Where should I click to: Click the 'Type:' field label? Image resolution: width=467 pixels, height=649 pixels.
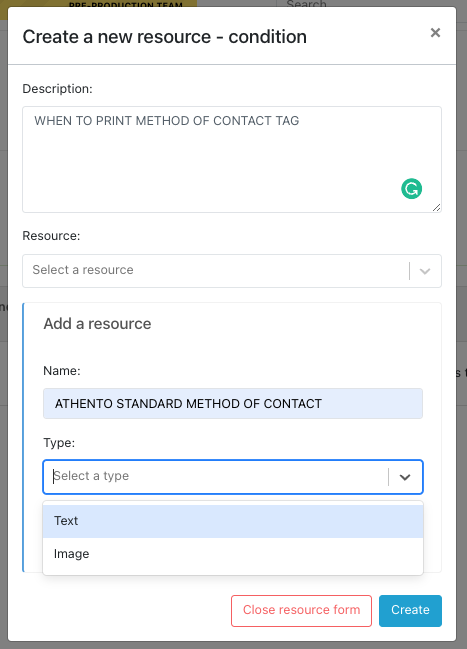coord(59,443)
